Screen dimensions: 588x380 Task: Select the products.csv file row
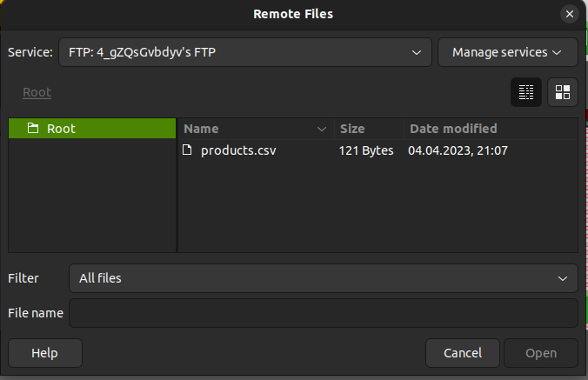coord(378,150)
